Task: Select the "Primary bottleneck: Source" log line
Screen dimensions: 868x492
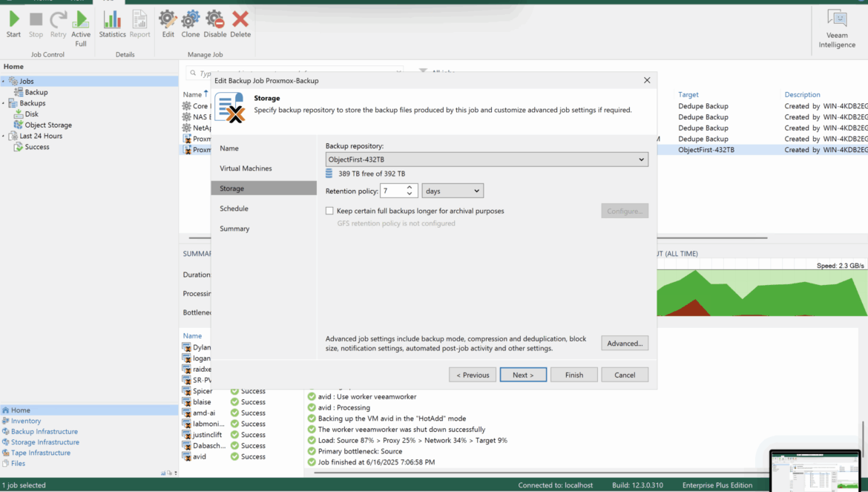Action: tap(360, 452)
